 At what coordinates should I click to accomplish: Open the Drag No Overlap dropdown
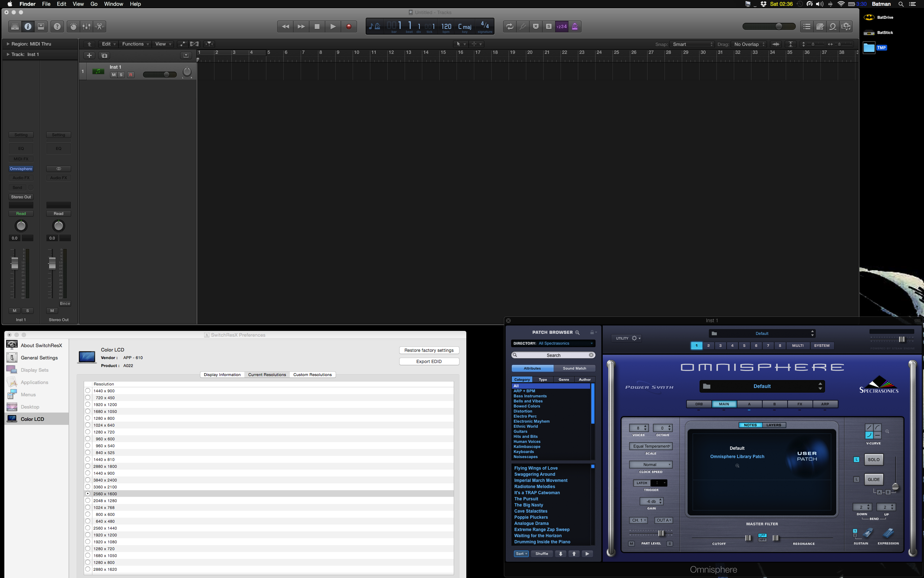pos(749,44)
